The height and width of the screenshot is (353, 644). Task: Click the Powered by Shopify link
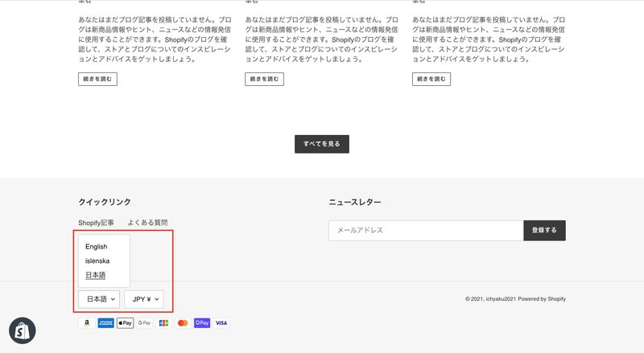(542, 299)
